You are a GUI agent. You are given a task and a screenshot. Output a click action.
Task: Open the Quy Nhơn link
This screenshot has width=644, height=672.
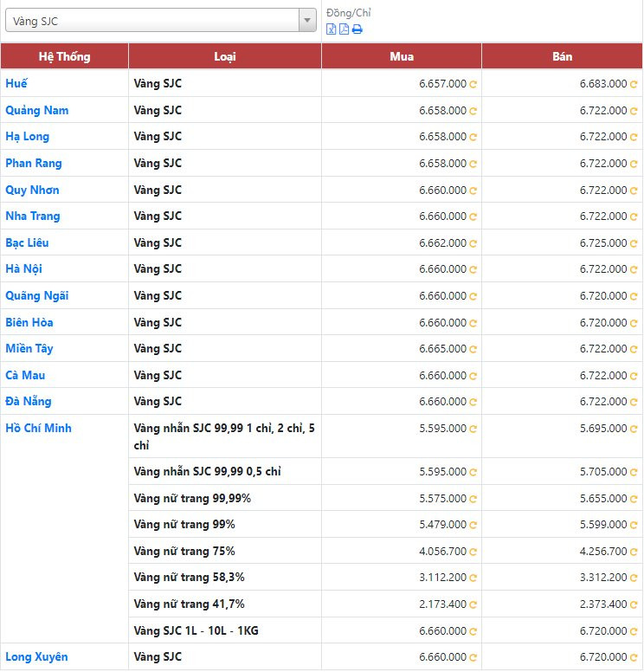pyautogui.click(x=32, y=190)
